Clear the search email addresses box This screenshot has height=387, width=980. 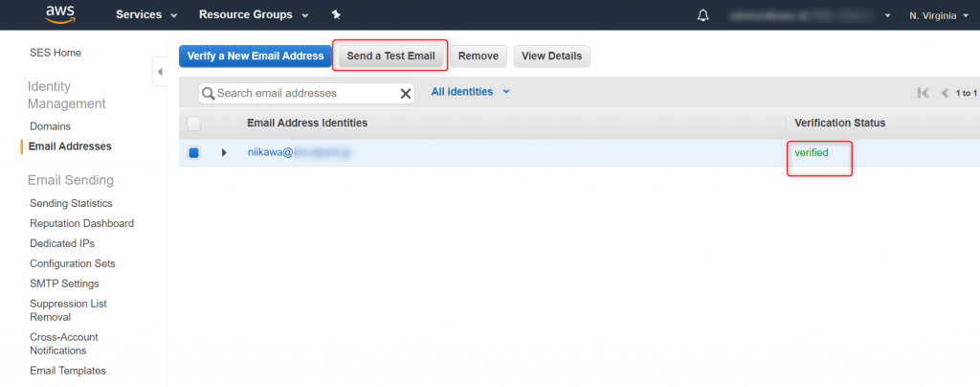point(406,93)
